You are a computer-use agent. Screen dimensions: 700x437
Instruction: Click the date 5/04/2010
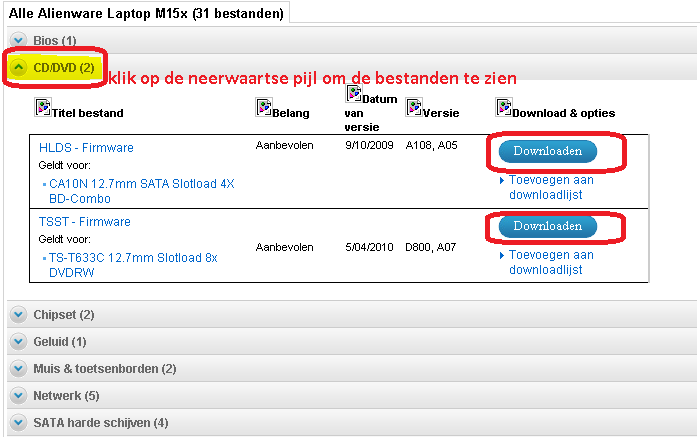[x=369, y=247]
